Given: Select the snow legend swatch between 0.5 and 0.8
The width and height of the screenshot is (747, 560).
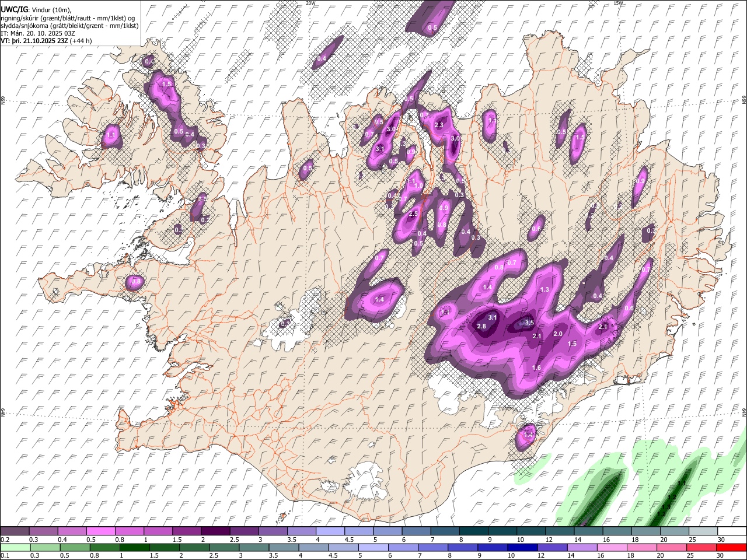Looking at the screenshot, I should tap(100, 531).
